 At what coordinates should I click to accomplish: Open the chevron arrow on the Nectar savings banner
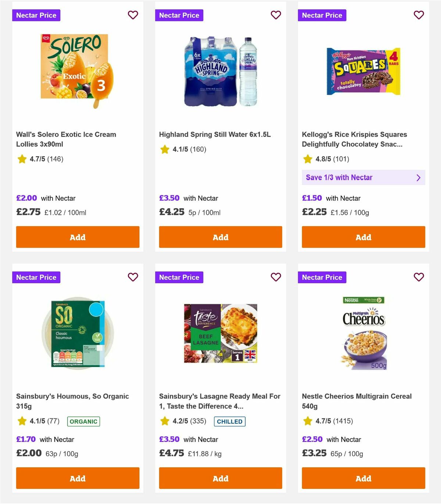[418, 177]
